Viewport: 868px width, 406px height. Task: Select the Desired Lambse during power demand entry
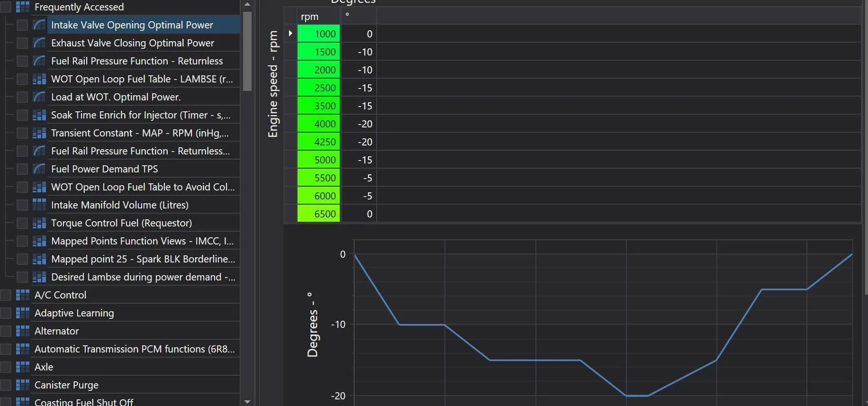pos(143,277)
